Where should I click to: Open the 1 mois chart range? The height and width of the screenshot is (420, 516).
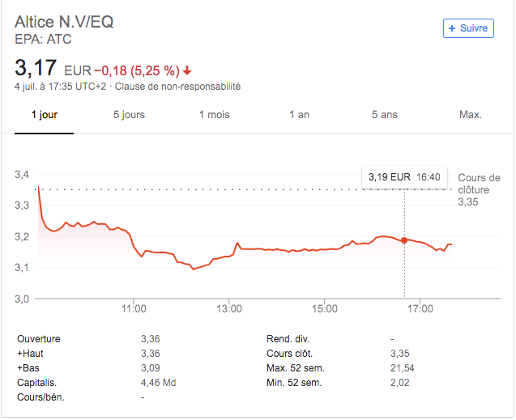tap(215, 115)
